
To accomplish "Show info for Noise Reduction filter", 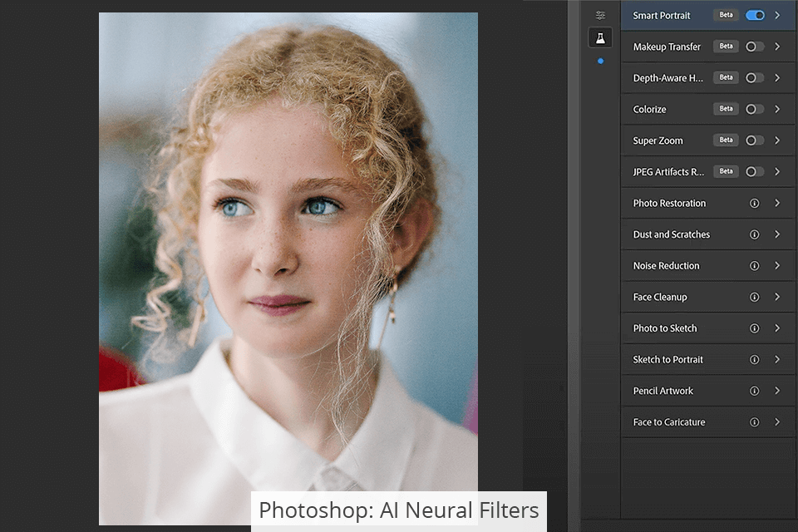I will pos(754,266).
